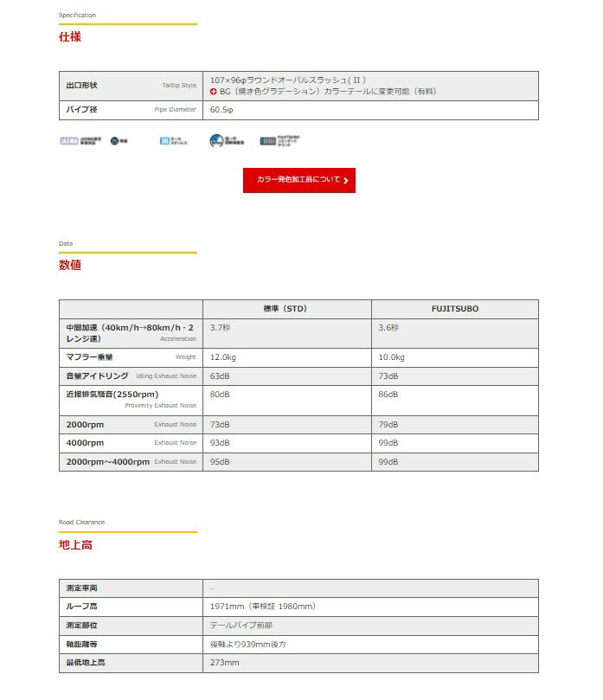Select the FUJITSUBO column header
The height and width of the screenshot is (700, 603).
pos(454,309)
